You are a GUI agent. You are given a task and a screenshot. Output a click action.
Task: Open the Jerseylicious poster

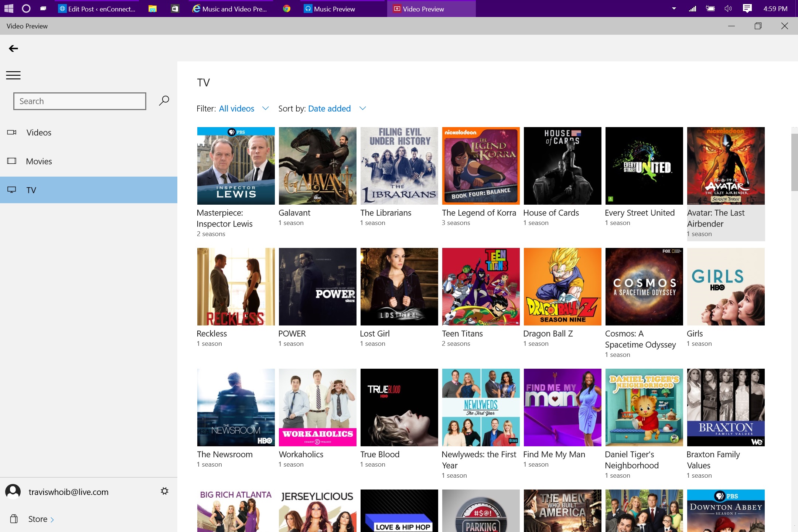click(317, 511)
